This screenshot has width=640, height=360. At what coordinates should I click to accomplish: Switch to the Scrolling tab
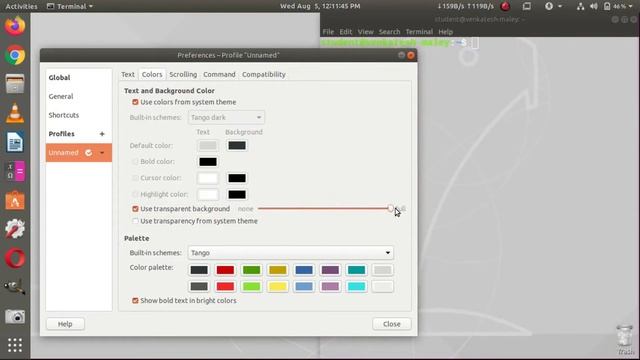(x=183, y=74)
